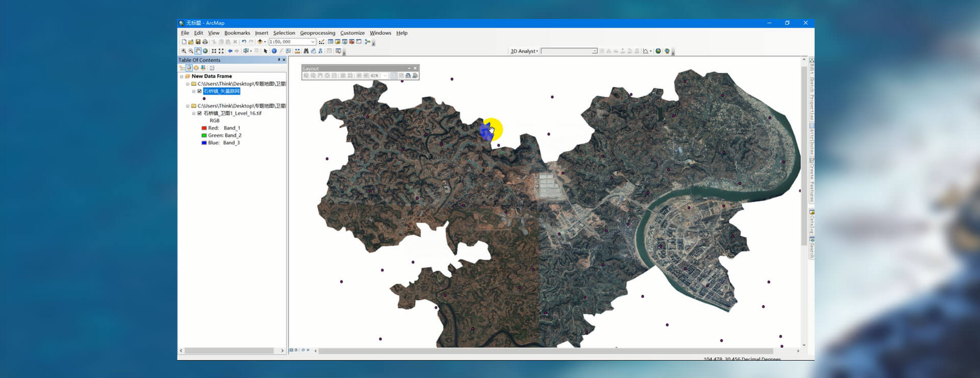Uncheck the 石桥镇_矢量路网 layer visibility
The image size is (980, 378).
200,91
